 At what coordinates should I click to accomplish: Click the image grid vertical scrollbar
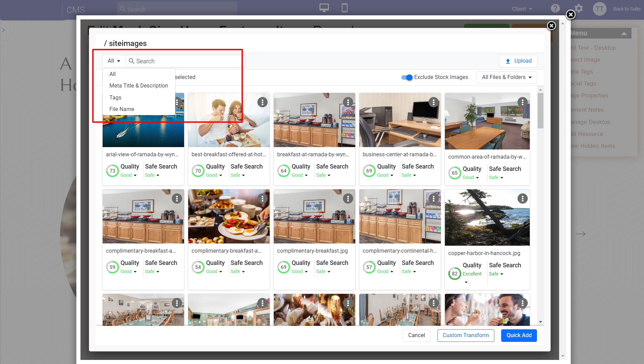click(x=540, y=111)
